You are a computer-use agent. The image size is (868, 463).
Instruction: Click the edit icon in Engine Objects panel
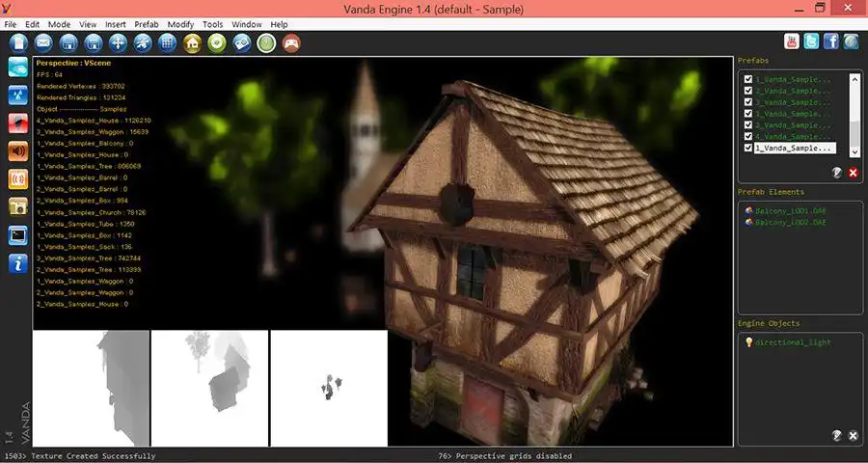[837, 436]
